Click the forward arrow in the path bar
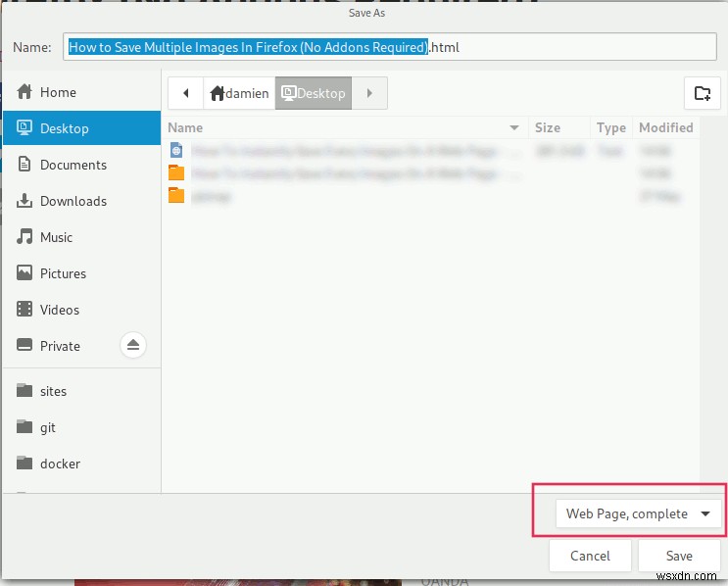The width and height of the screenshot is (728, 586). (369, 93)
